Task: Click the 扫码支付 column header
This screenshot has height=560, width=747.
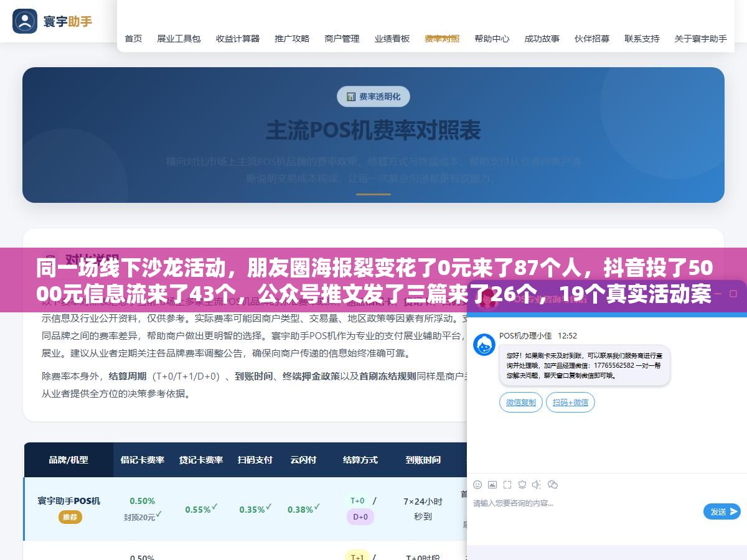Action: [x=255, y=460]
